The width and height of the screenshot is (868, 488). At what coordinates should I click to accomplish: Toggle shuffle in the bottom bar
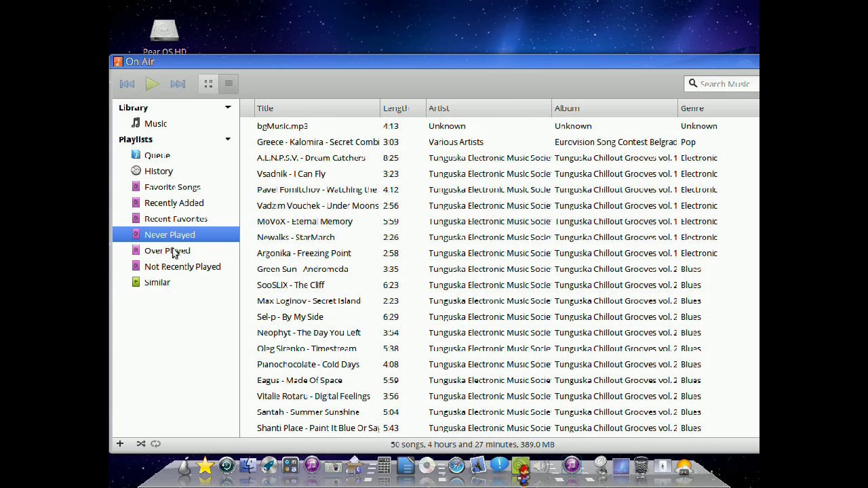(140, 444)
